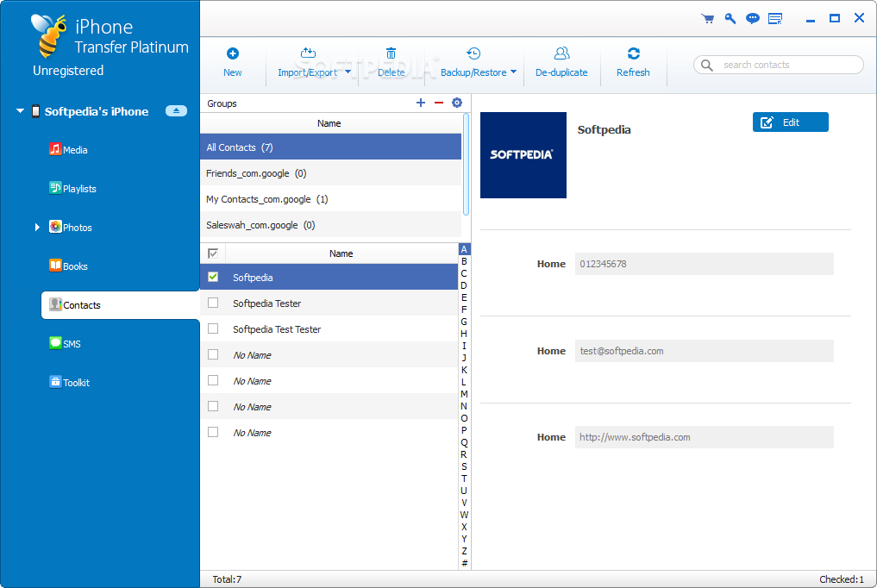The image size is (877, 588).
Task: Collapse Softpedia's iPhone tree
Action: (x=20, y=111)
